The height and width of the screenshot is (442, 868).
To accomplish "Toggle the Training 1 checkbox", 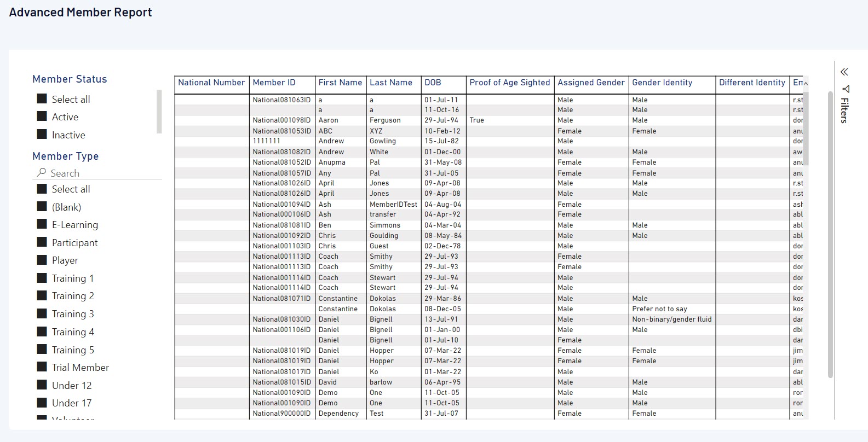I will click(42, 278).
